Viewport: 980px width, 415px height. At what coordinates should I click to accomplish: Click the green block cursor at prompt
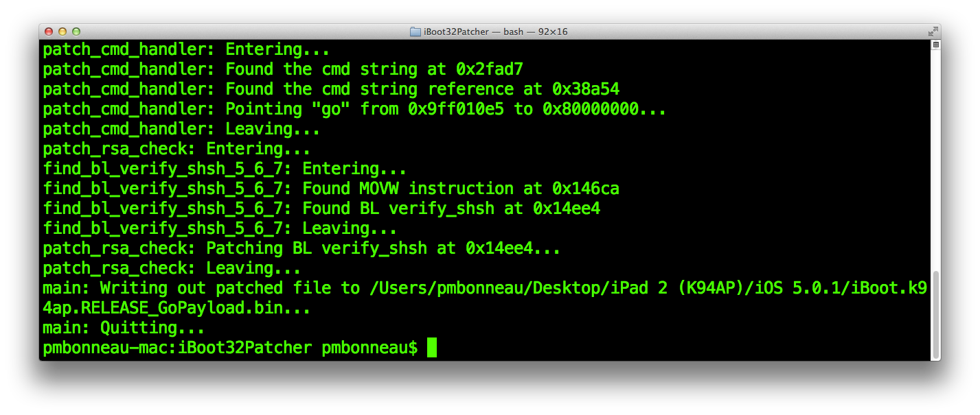pos(432,348)
